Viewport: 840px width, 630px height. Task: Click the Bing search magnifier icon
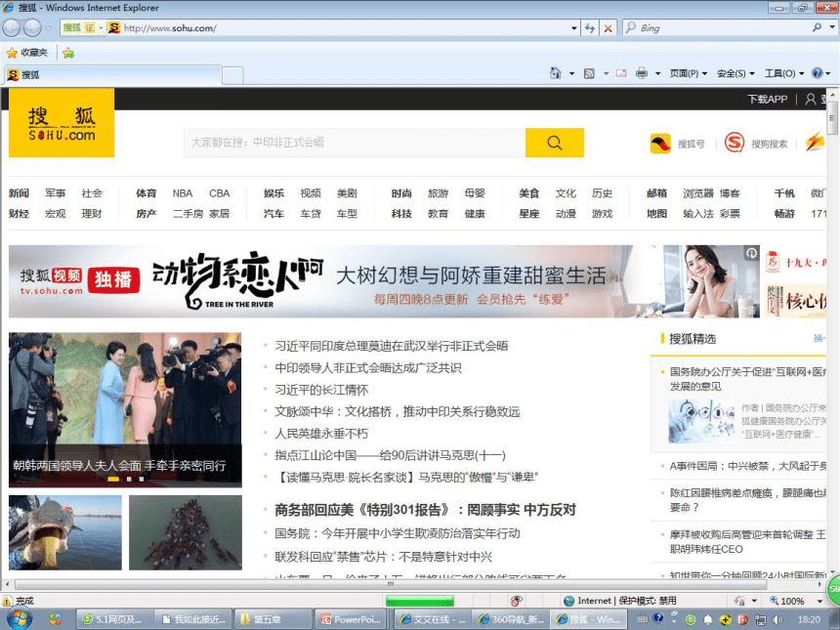coord(817,27)
